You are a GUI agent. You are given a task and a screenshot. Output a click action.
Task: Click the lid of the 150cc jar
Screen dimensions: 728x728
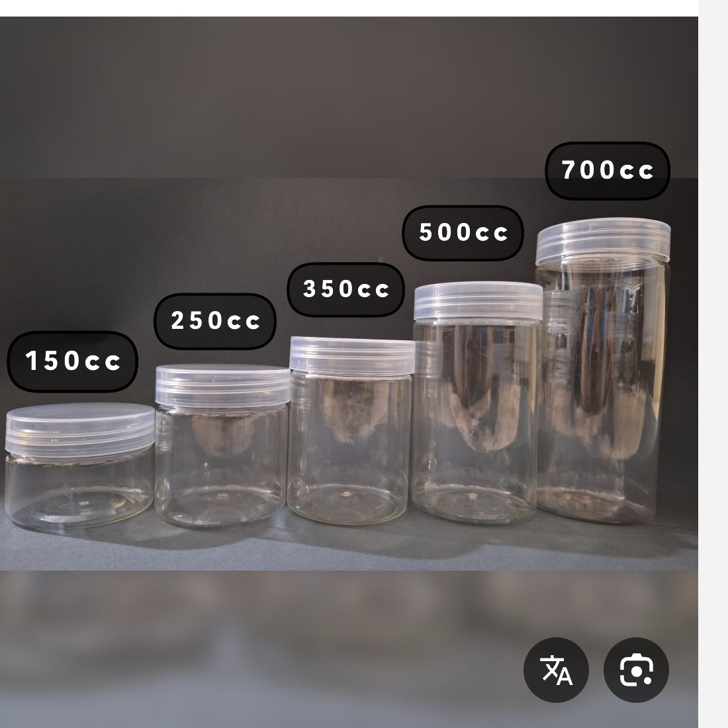(80, 429)
